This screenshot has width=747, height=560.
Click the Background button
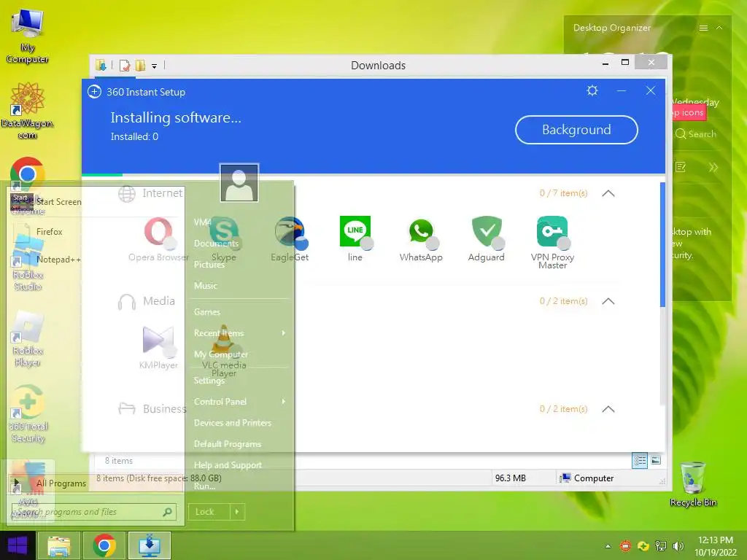pos(576,130)
